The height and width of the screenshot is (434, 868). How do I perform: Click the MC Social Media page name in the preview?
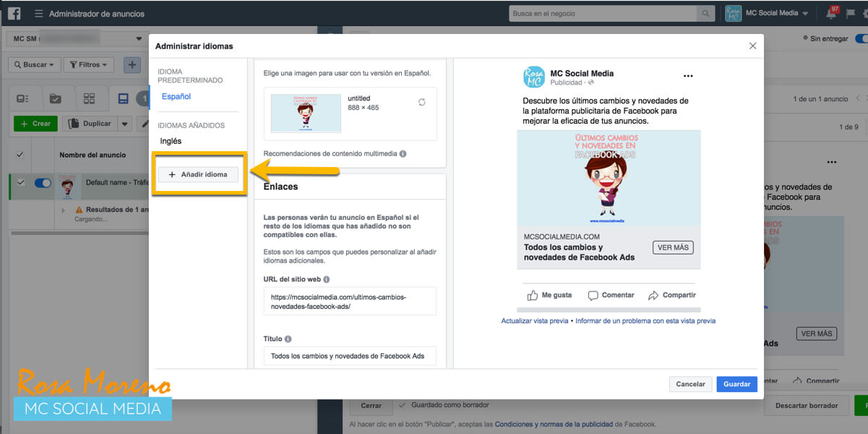[x=582, y=73]
